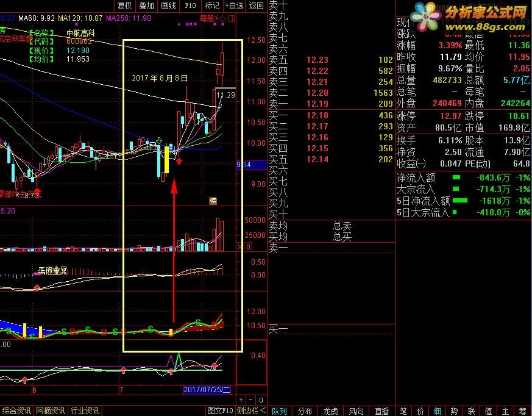Click the square window icon beside 每股
The image size is (532, 416).
point(232,18)
